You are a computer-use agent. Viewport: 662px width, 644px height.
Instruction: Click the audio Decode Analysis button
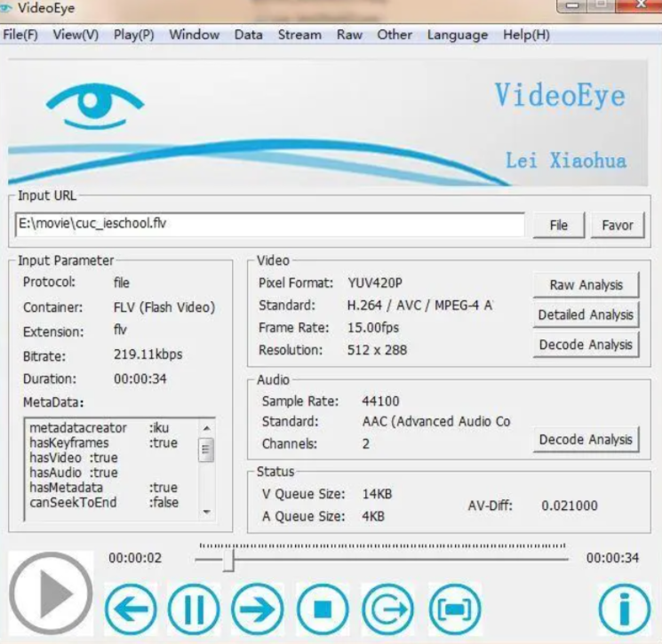(x=586, y=440)
